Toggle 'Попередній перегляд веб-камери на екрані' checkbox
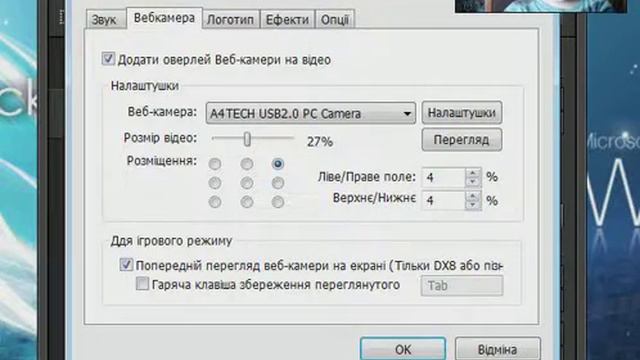Screen dimensions: 640x360 tap(126, 264)
